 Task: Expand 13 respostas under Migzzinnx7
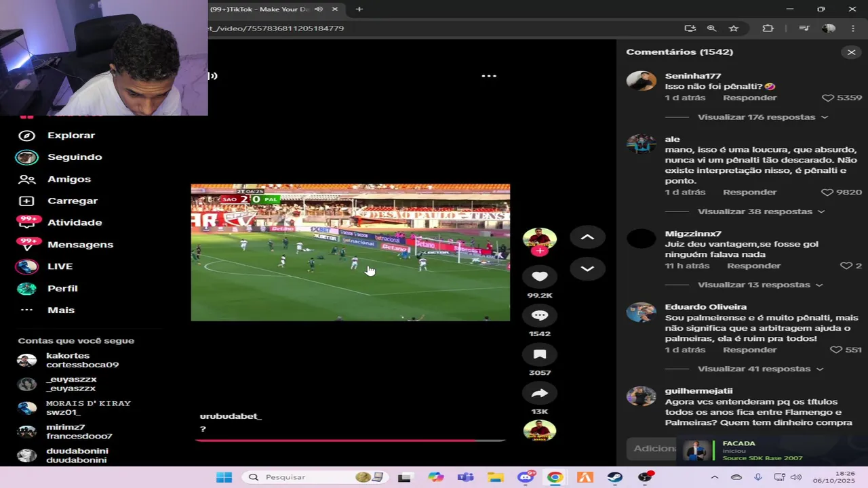[x=760, y=285]
